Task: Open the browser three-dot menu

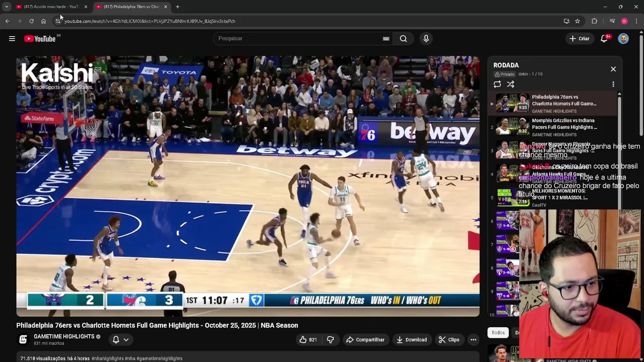Action: pyautogui.click(x=636, y=21)
